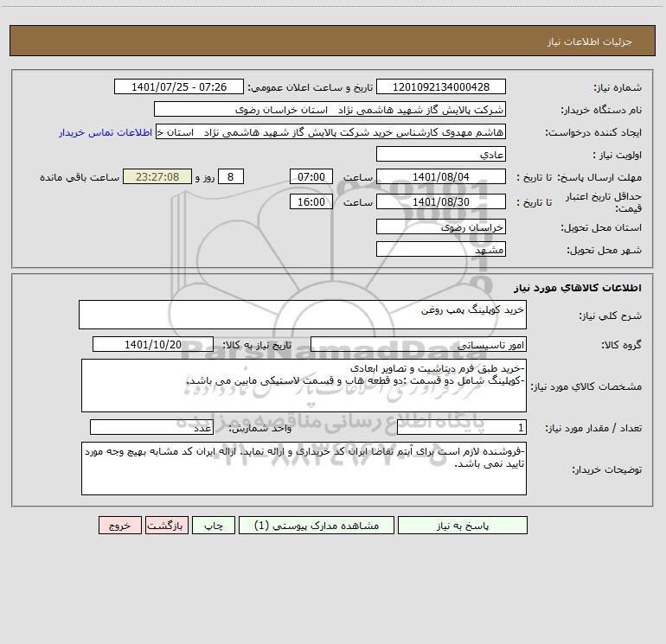Click the پاسخ به نیاز button
The width and height of the screenshot is (666, 644).
click(x=463, y=526)
